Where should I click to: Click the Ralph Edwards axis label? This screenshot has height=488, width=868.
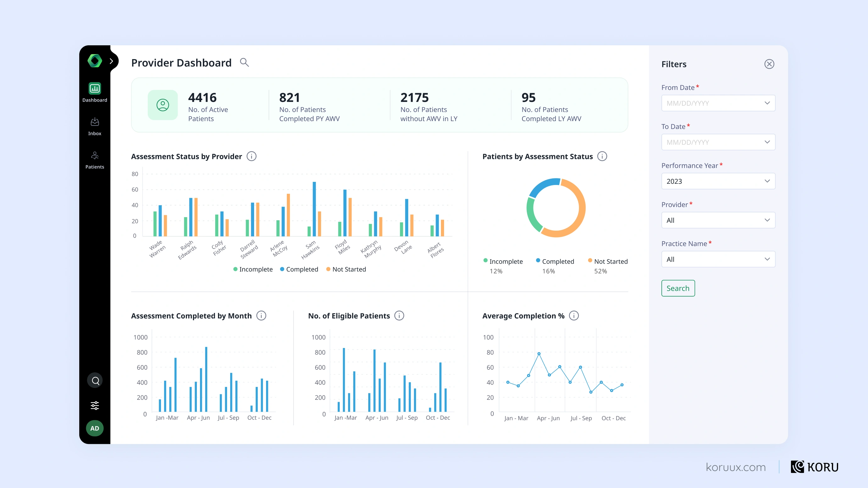[187, 250]
